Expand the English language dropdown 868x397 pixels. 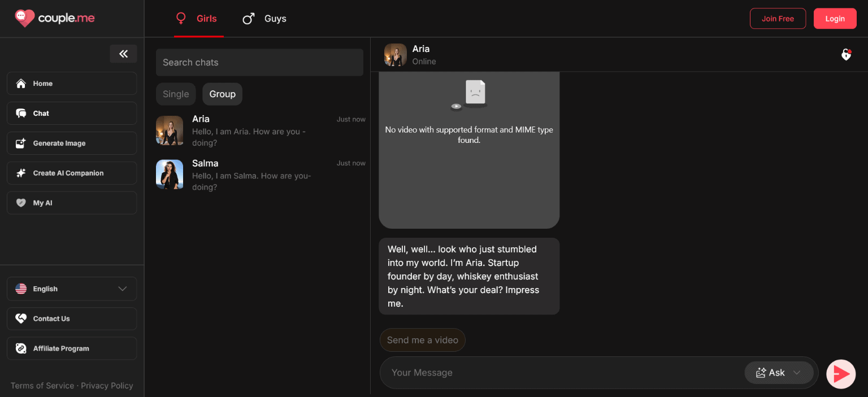[72, 289]
